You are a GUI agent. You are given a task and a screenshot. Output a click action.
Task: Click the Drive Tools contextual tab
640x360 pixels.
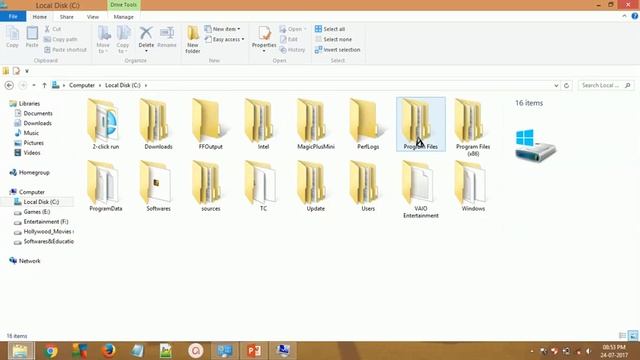point(123,5)
